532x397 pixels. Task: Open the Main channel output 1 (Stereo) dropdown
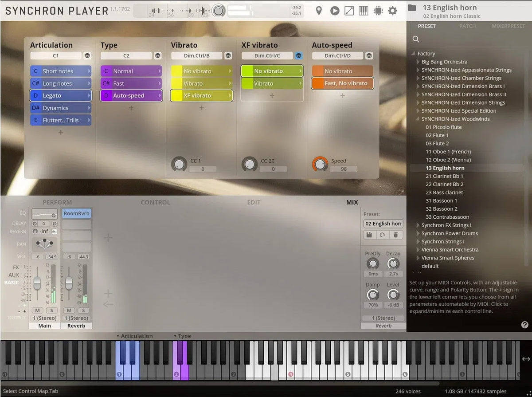pos(45,318)
